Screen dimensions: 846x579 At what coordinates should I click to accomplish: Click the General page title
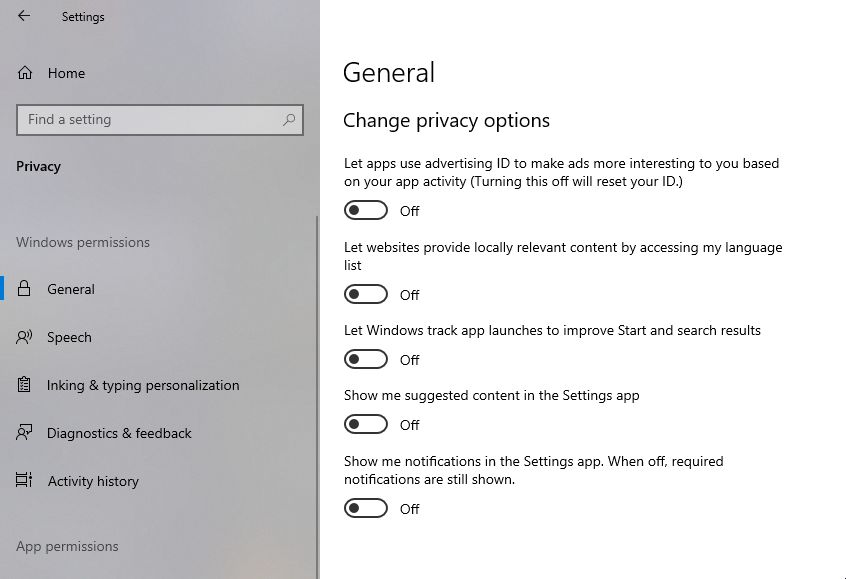pos(388,72)
